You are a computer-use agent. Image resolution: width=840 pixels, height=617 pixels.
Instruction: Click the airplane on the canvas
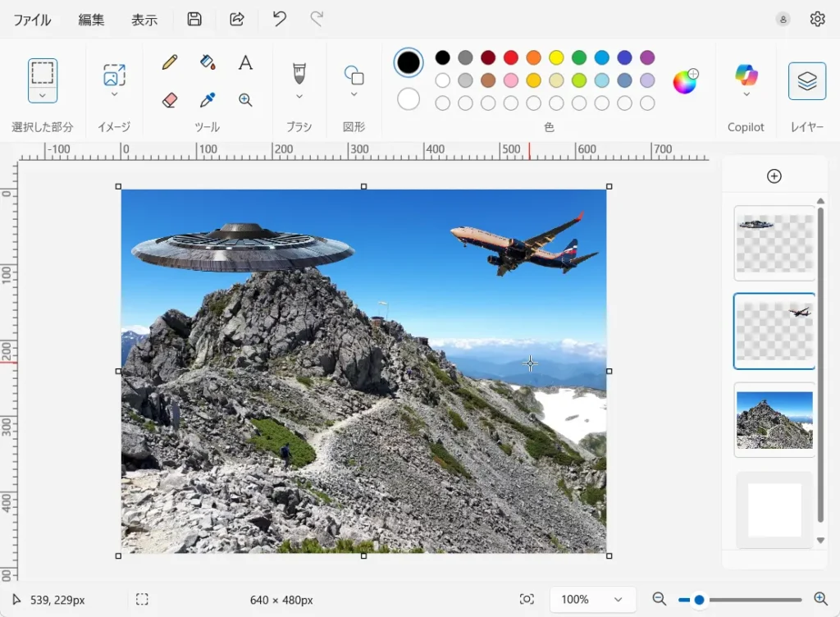[523, 244]
